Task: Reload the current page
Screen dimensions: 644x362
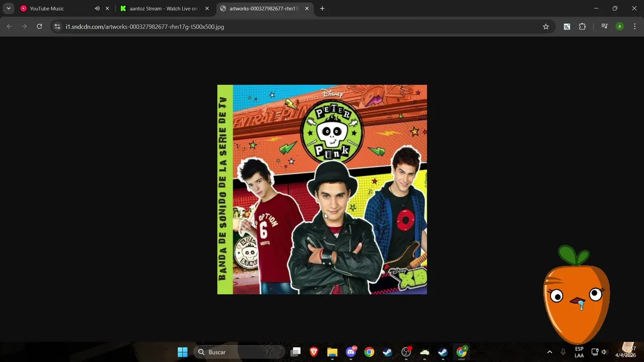Action: tap(39, 27)
